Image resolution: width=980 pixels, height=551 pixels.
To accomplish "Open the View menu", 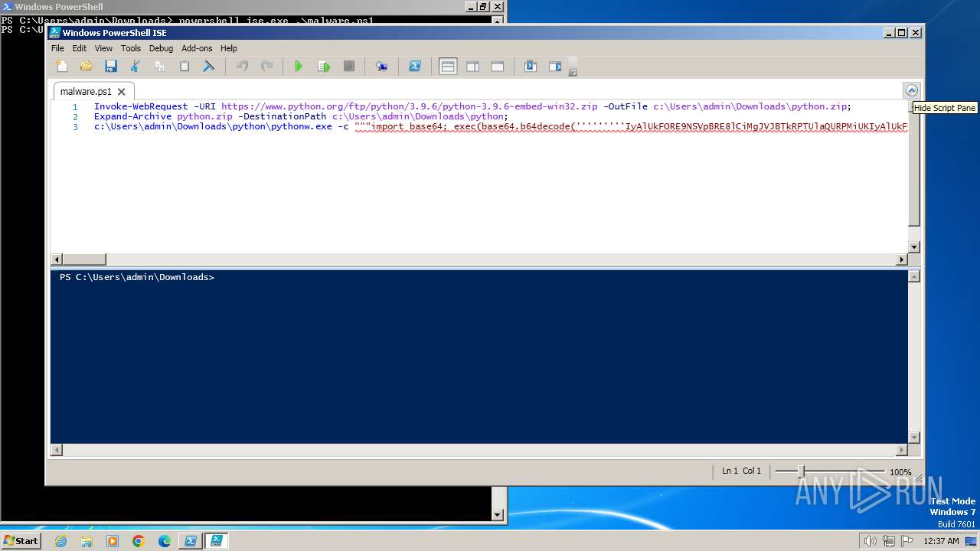I will pos(103,48).
